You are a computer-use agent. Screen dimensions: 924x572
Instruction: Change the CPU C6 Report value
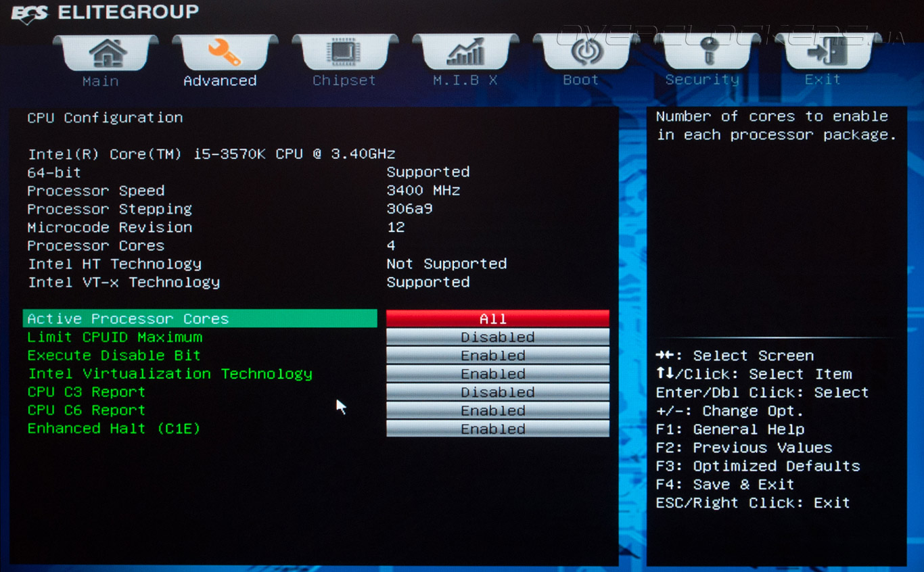[x=498, y=410]
